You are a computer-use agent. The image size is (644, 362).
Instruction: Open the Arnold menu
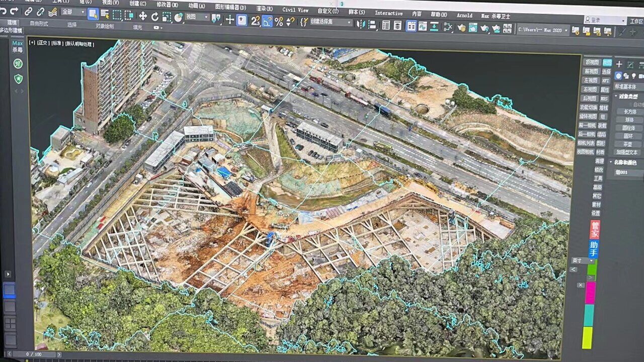(x=464, y=15)
